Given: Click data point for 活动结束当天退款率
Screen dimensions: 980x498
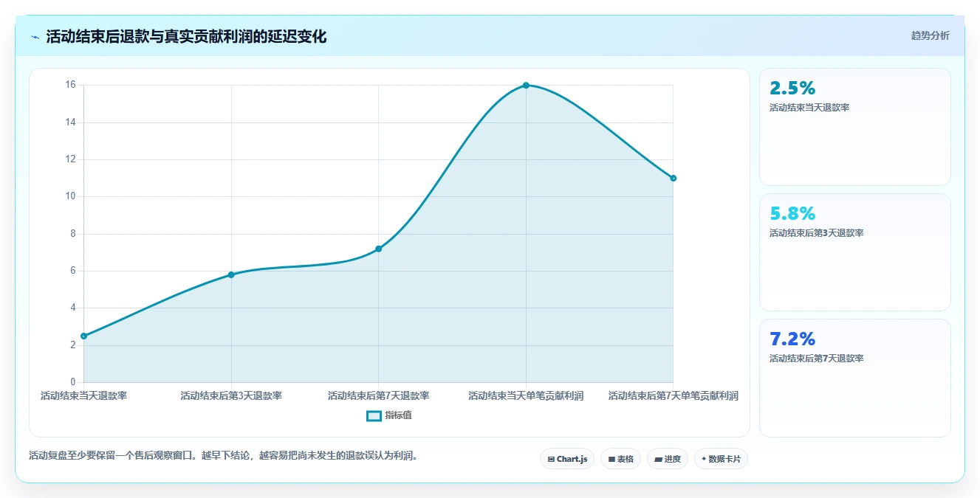Looking at the screenshot, I should pyautogui.click(x=83, y=336).
